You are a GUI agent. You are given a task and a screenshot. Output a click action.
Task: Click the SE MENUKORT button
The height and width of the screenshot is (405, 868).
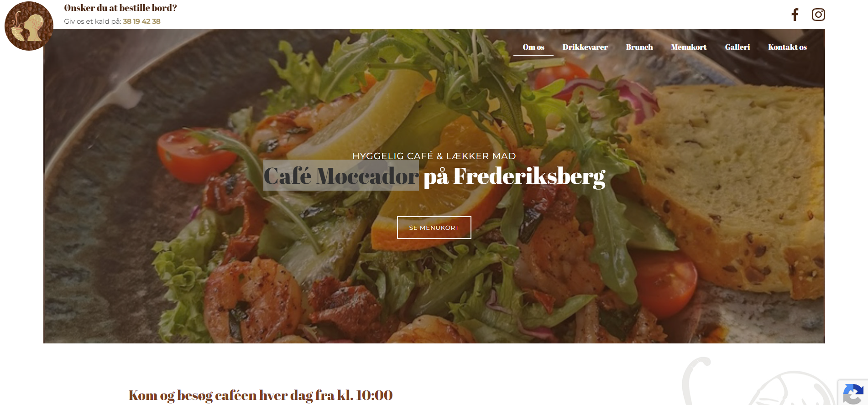pyautogui.click(x=434, y=228)
